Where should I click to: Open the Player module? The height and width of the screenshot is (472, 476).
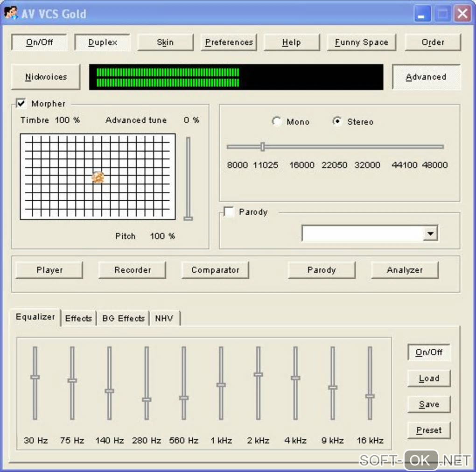(x=49, y=270)
